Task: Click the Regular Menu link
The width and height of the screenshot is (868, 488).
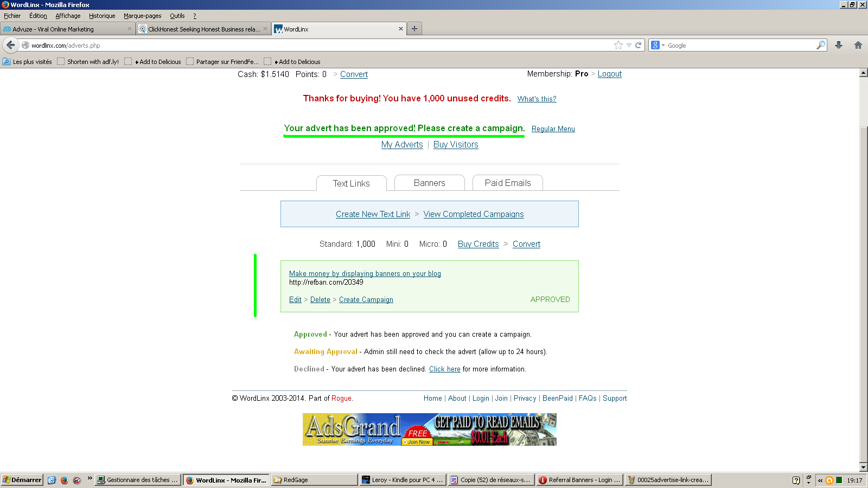Action: pos(553,129)
